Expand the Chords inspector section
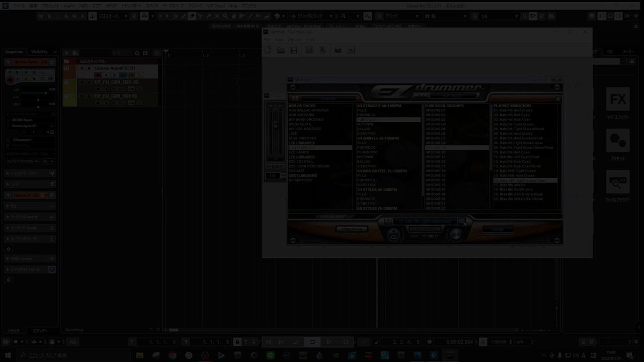 coord(30,184)
